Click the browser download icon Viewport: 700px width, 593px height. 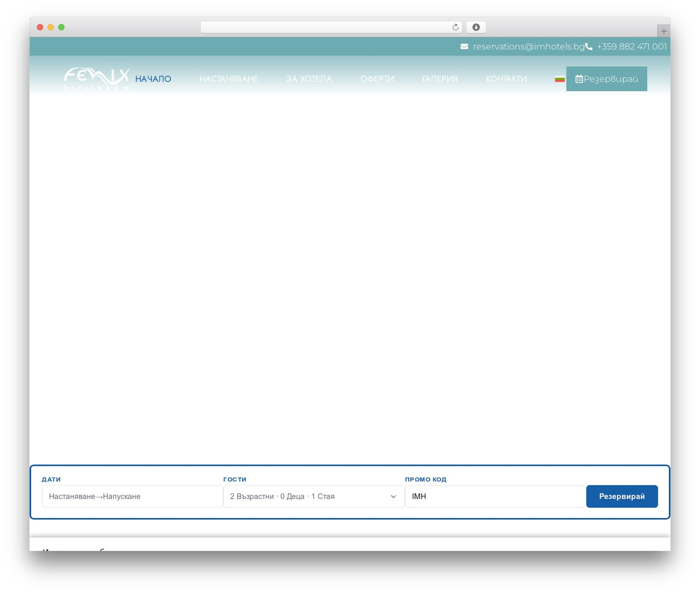click(476, 27)
